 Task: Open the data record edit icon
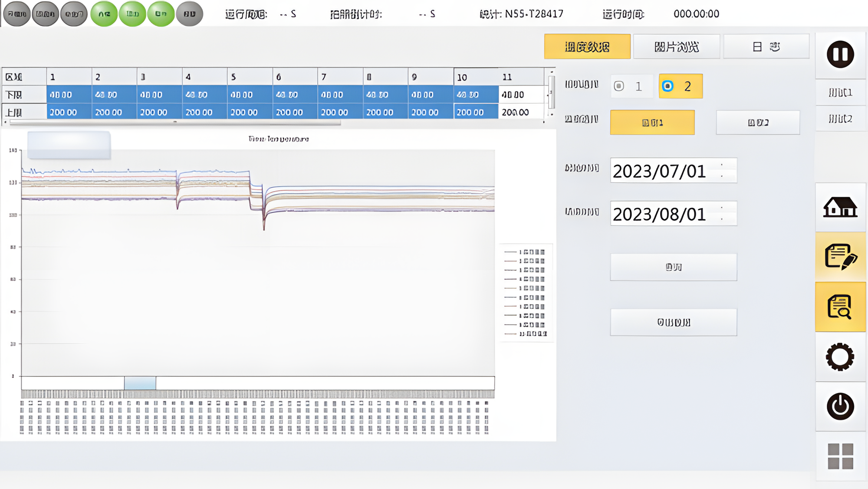click(x=840, y=256)
